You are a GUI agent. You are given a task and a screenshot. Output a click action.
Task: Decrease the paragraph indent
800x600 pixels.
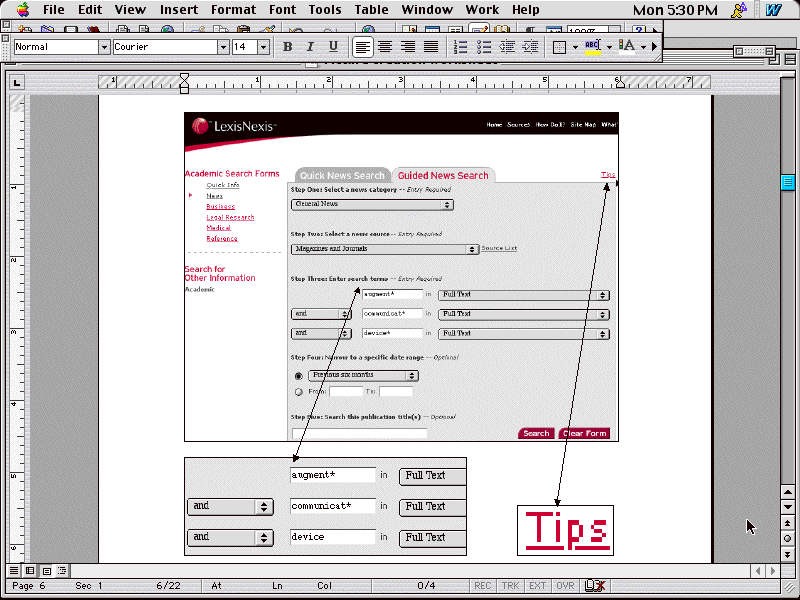click(507, 47)
